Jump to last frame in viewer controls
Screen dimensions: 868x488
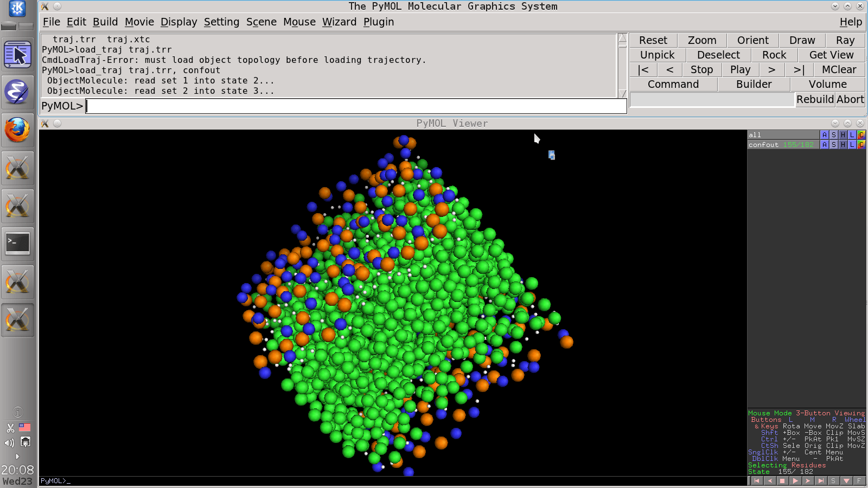821,481
